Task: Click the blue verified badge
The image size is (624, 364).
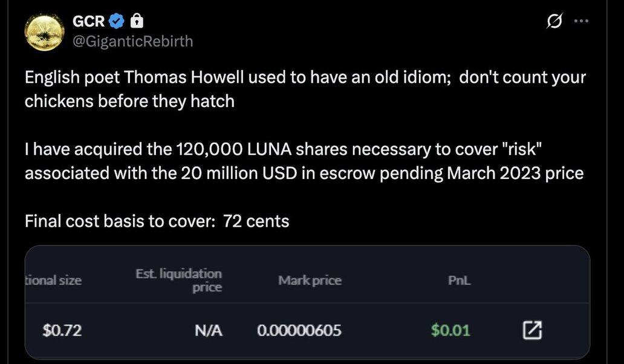Action: (117, 22)
